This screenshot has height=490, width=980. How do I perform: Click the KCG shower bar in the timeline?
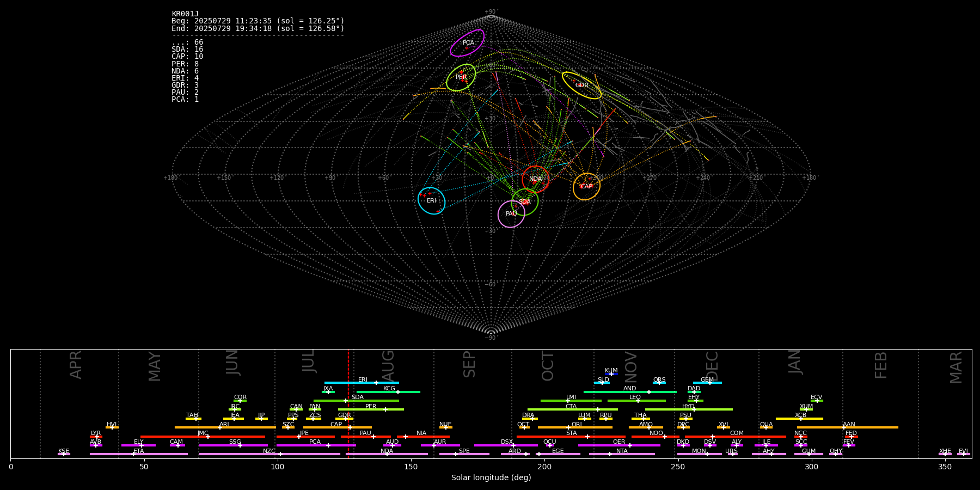[x=388, y=391]
